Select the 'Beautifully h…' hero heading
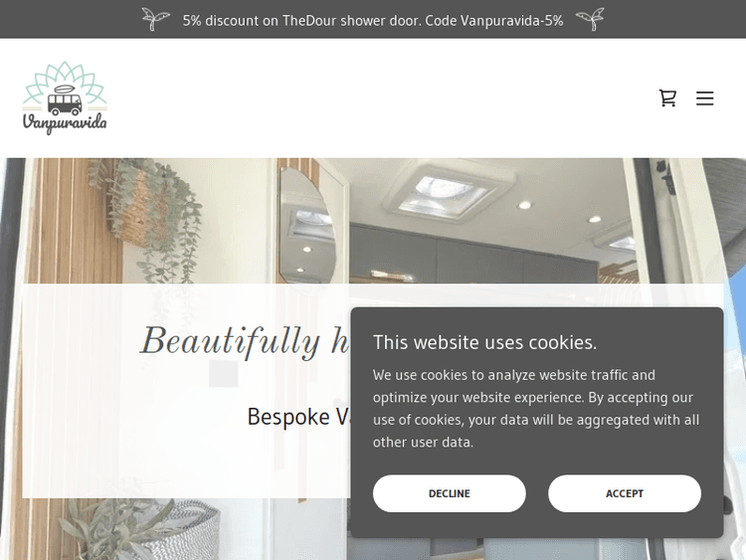This screenshot has height=560, width=746. [246, 341]
